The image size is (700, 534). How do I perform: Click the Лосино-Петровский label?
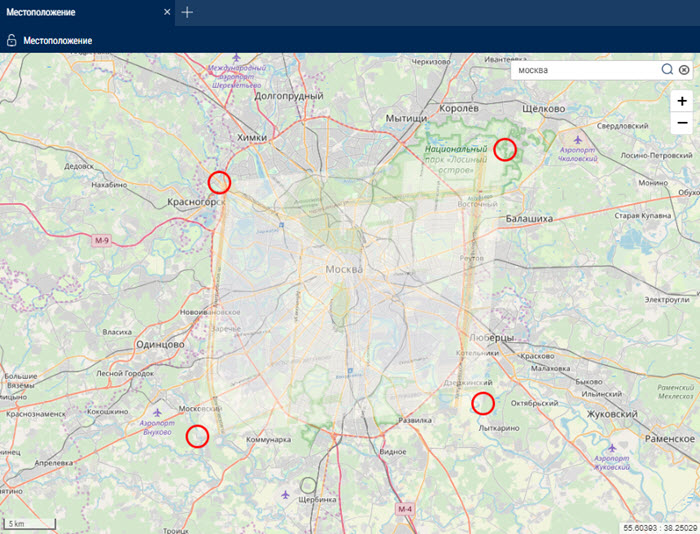(656, 155)
